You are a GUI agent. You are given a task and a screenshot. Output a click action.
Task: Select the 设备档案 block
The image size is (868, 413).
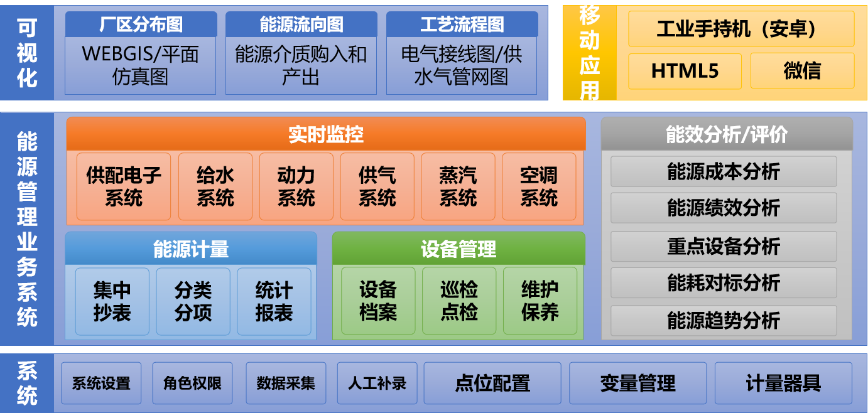click(x=378, y=301)
